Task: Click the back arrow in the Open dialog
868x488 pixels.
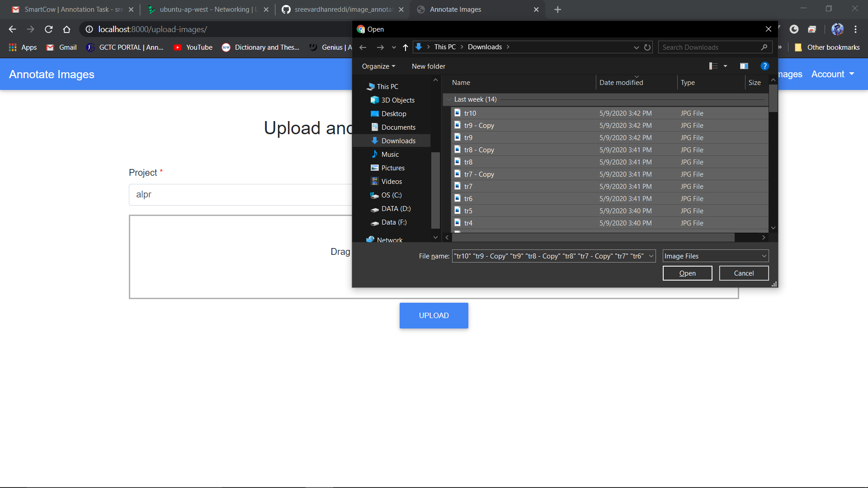Action: coord(363,47)
